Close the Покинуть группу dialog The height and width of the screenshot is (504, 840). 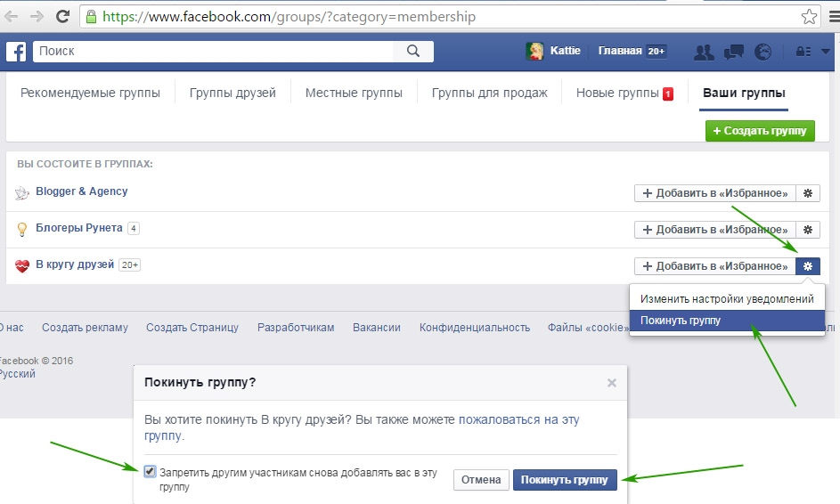(x=612, y=383)
